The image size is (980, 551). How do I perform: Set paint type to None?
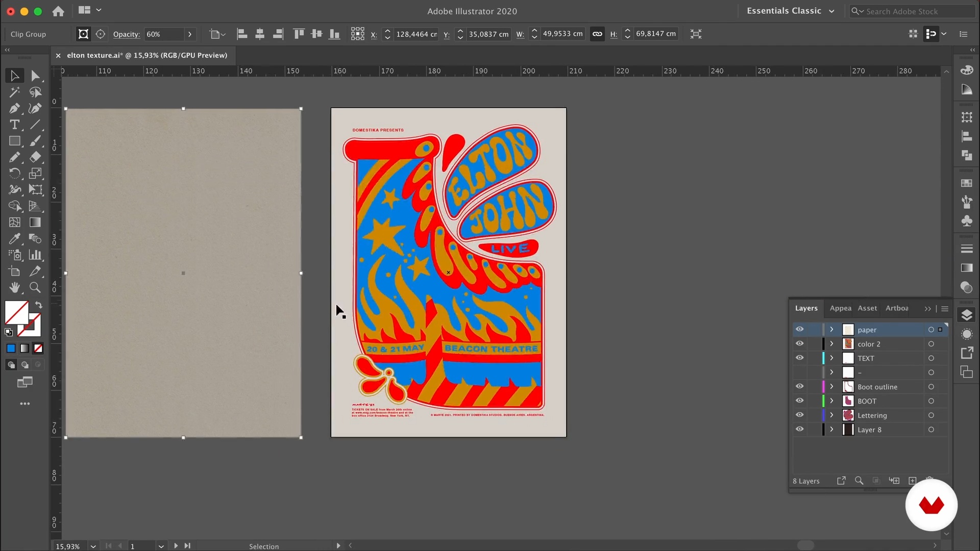tap(38, 348)
